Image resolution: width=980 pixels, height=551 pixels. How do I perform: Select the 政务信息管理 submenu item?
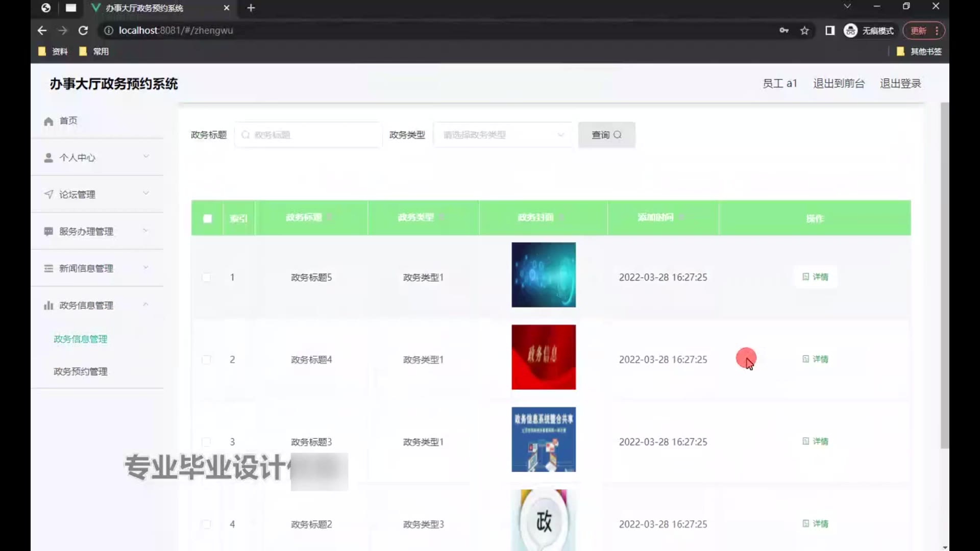pyautogui.click(x=81, y=339)
